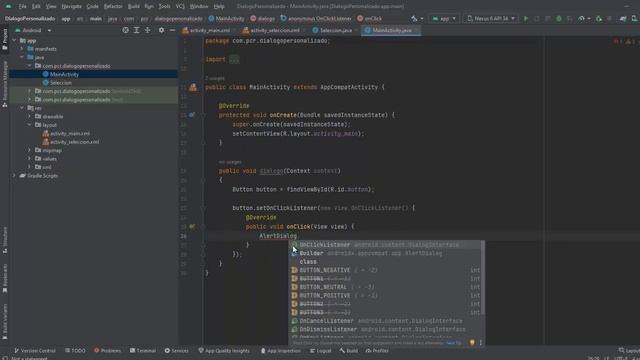Open the File menu

coord(22,7)
